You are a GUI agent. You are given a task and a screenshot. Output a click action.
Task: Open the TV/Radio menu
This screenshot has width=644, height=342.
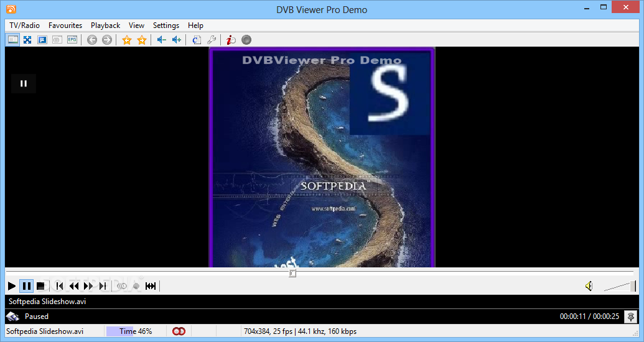tap(25, 25)
